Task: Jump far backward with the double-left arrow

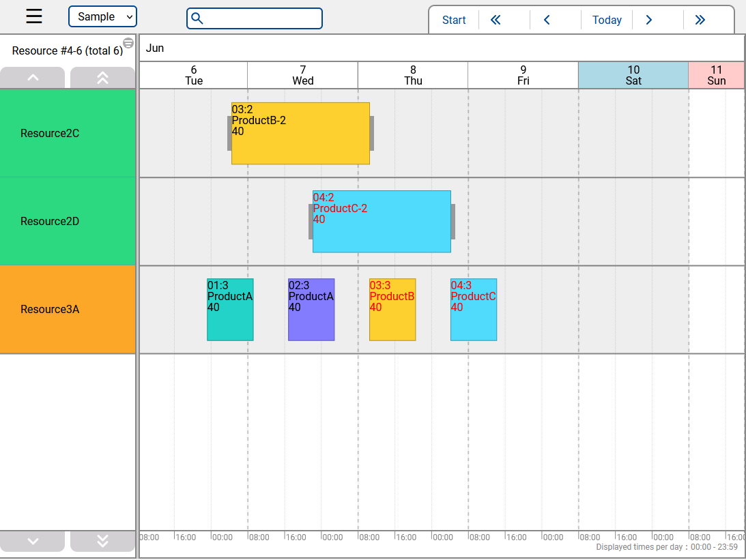Action: click(x=495, y=20)
